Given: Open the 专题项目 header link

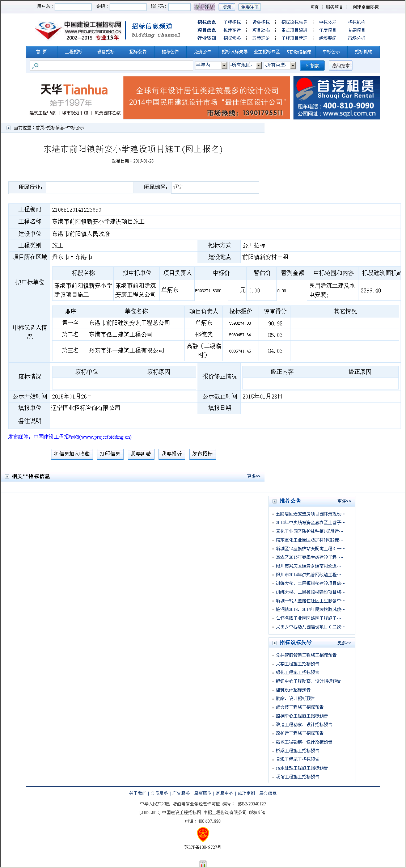Looking at the screenshot, I should (x=357, y=30).
